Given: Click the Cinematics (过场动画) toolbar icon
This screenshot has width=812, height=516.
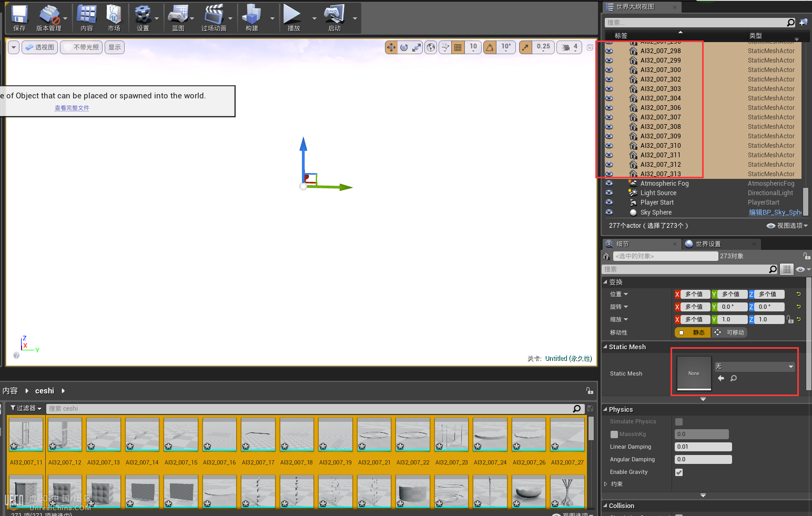Looking at the screenshot, I should [214, 18].
